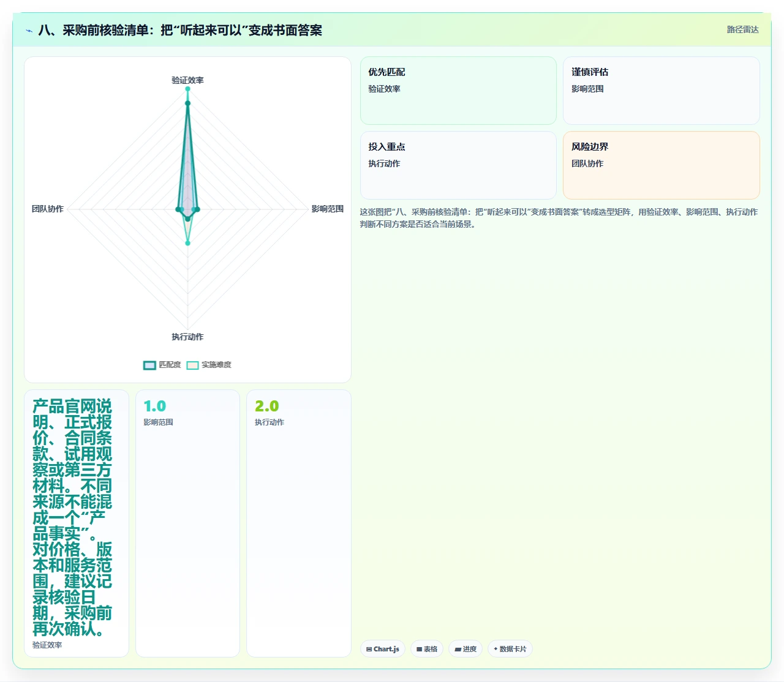Open the 谨慎评估 card

[661, 91]
